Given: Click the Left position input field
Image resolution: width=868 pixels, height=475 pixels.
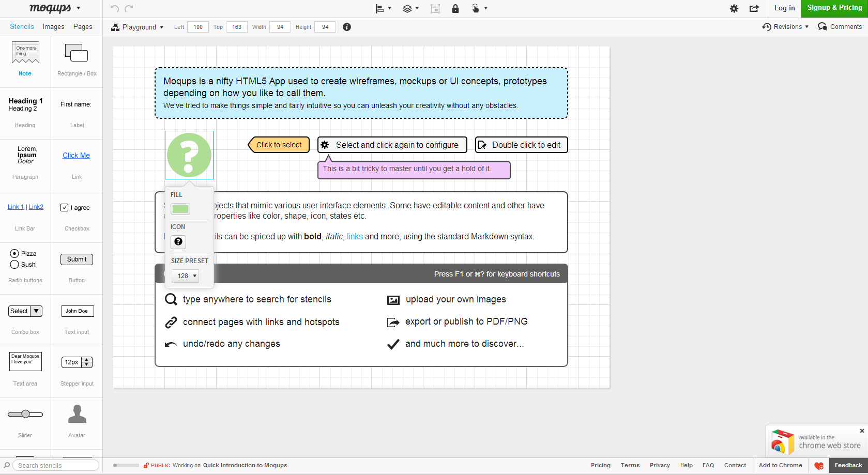Looking at the screenshot, I should click(198, 27).
